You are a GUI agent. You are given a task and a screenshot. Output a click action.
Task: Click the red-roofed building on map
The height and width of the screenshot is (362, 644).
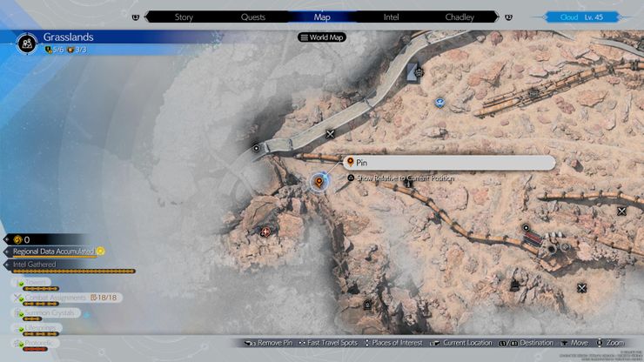point(533,238)
